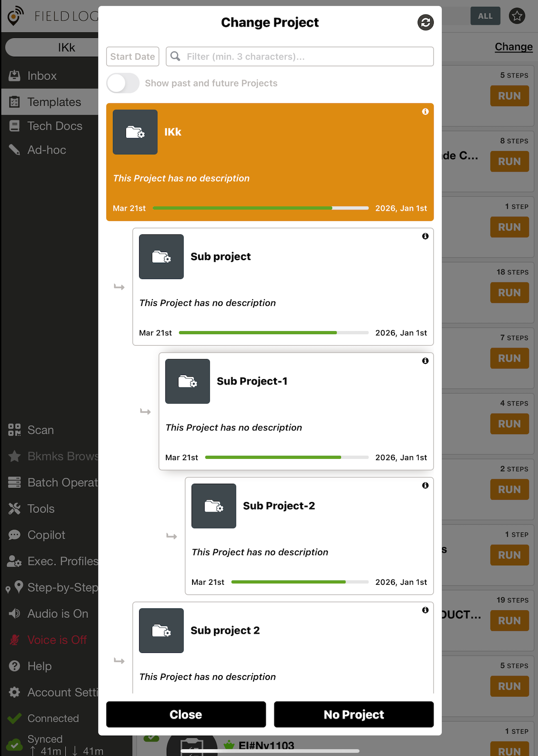The image size is (538, 756).
Task: Click the FieldLogs logo icon
Action: [x=15, y=16]
